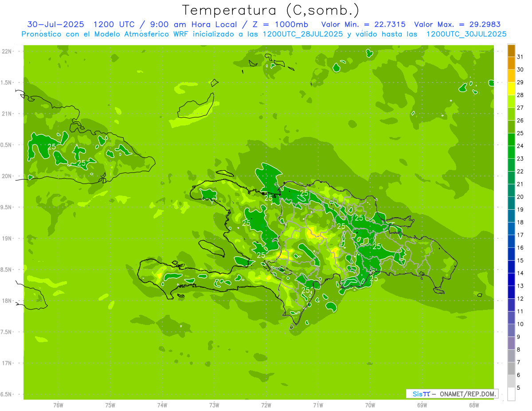
Task: Click the 72W longitude axis label
Action: click(266, 405)
